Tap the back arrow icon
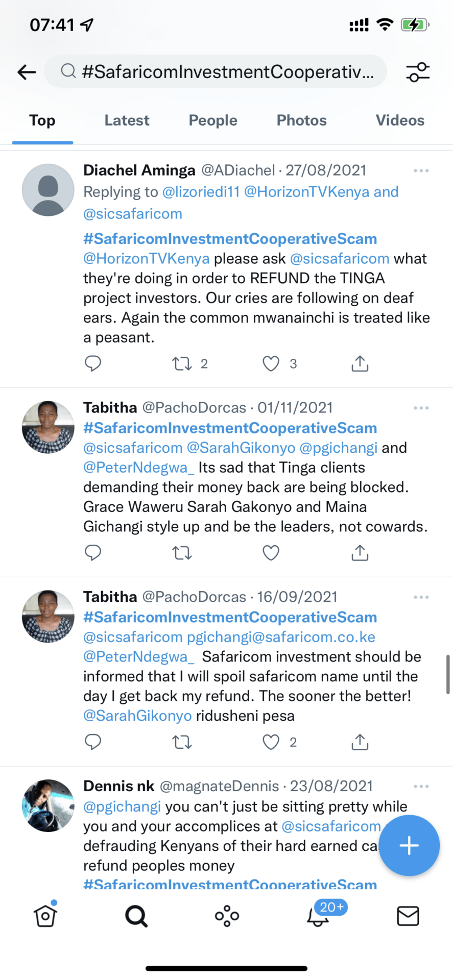 [27, 72]
